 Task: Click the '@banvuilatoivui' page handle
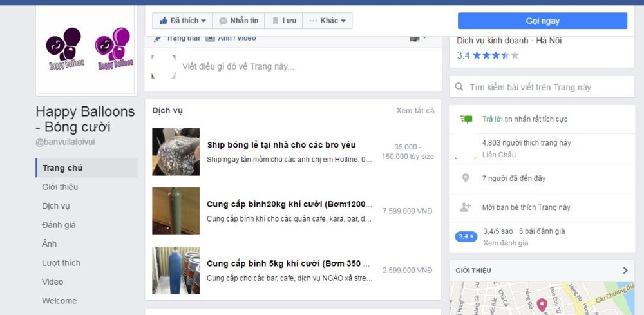65,142
